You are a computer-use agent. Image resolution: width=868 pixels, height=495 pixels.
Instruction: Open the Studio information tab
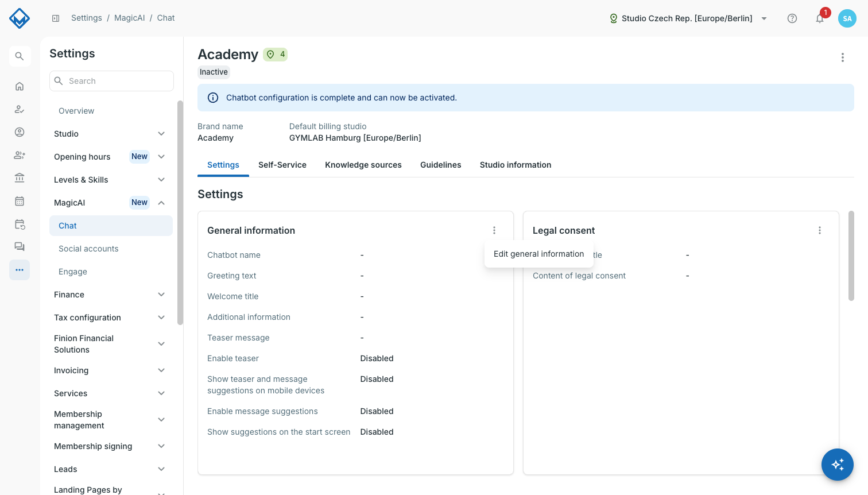point(516,165)
